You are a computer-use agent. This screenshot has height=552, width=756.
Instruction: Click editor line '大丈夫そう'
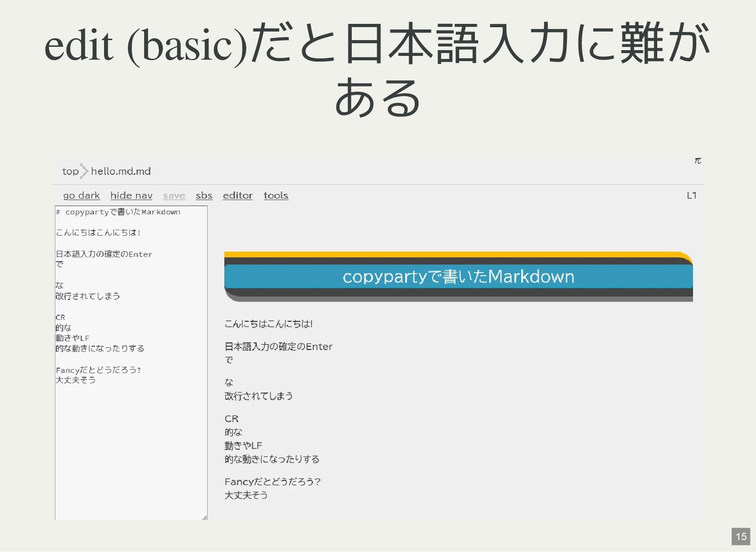pyautogui.click(x=76, y=380)
